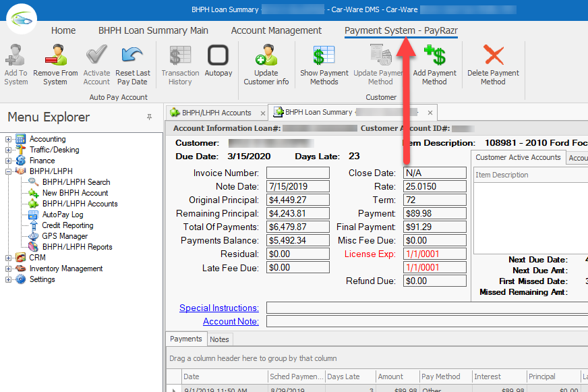Click the Note Date field
The image size is (588, 392).
pos(298,186)
